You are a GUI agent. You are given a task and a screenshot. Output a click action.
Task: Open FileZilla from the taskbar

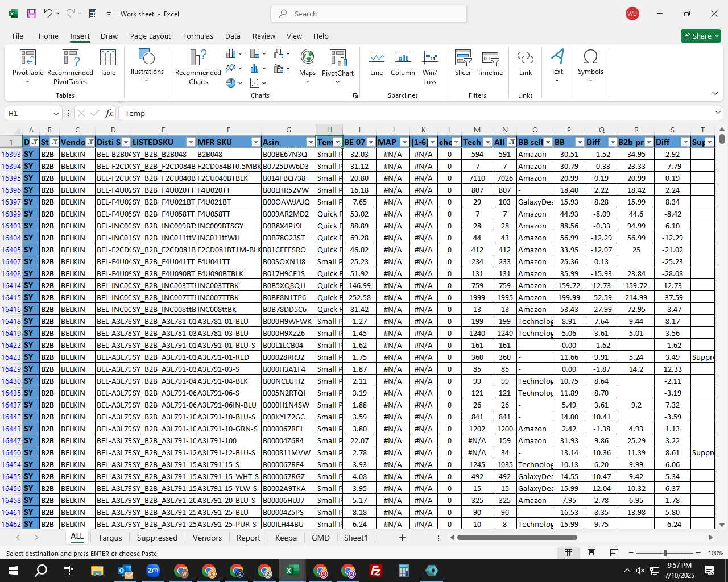(x=375, y=571)
